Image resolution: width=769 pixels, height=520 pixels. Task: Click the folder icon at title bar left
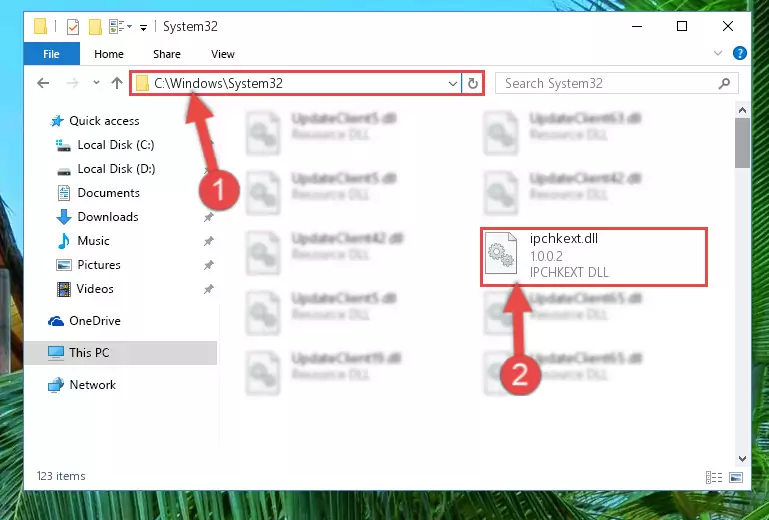point(41,26)
